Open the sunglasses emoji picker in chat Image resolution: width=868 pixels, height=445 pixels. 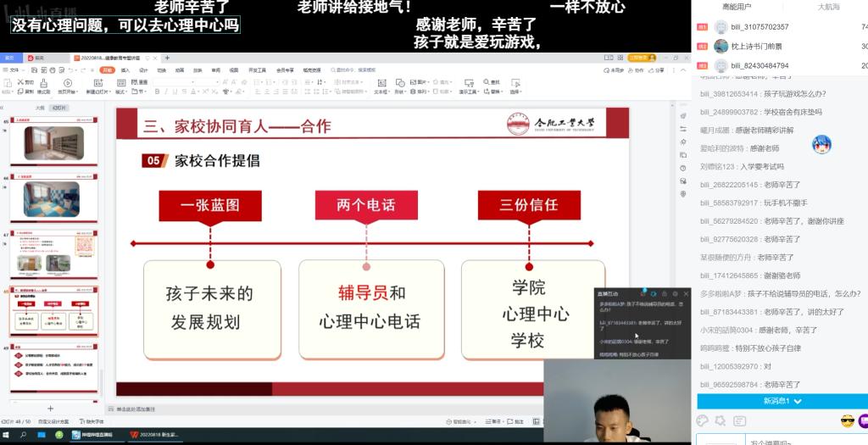848,420
